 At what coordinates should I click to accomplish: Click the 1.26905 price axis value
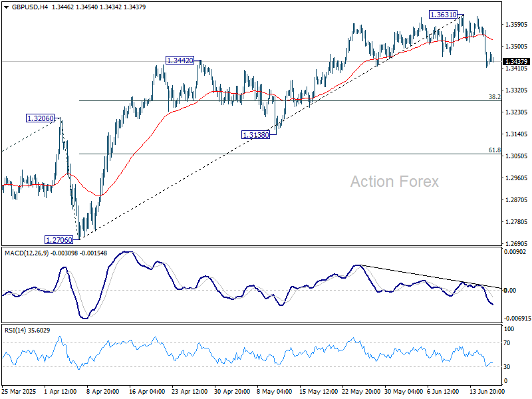coord(517,243)
